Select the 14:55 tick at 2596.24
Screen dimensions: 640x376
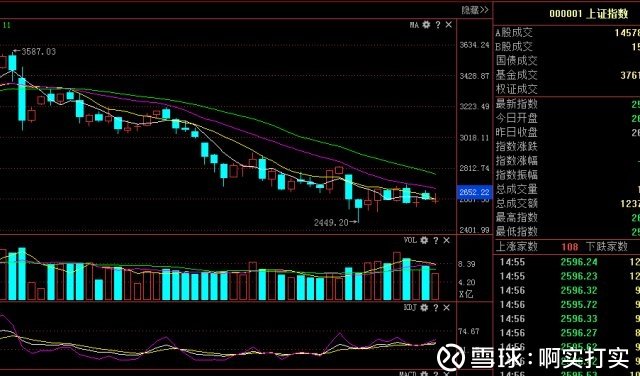click(x=567, y=262)
